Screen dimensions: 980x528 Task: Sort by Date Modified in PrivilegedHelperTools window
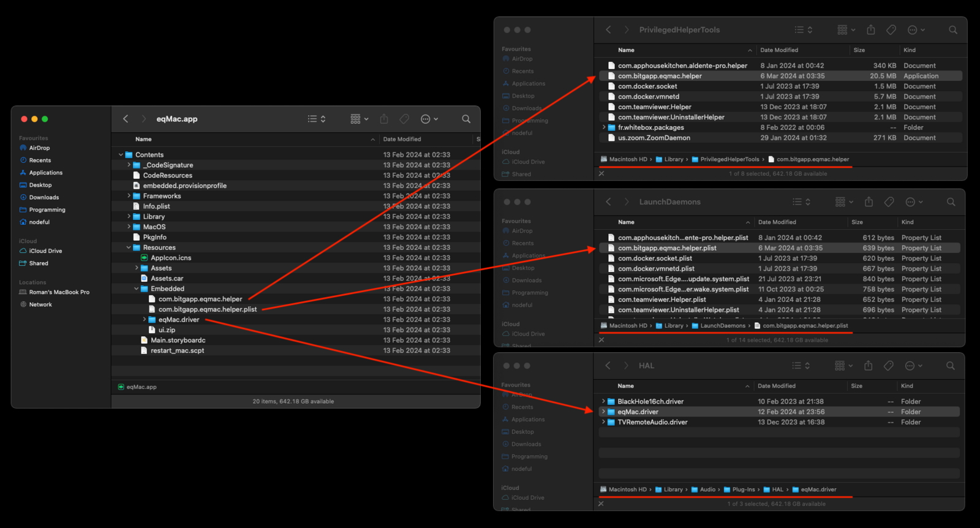point(779,50)
